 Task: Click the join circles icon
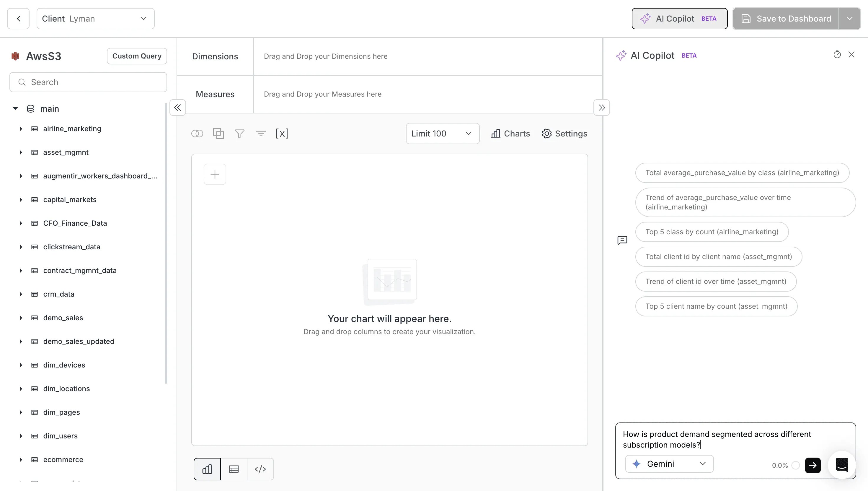(197, 134)
